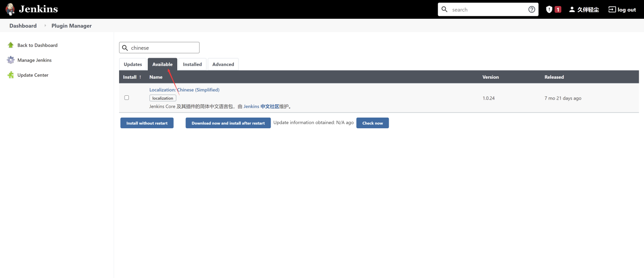
Task: Go to the Advanced tab
Action: (x=223, y=64)
